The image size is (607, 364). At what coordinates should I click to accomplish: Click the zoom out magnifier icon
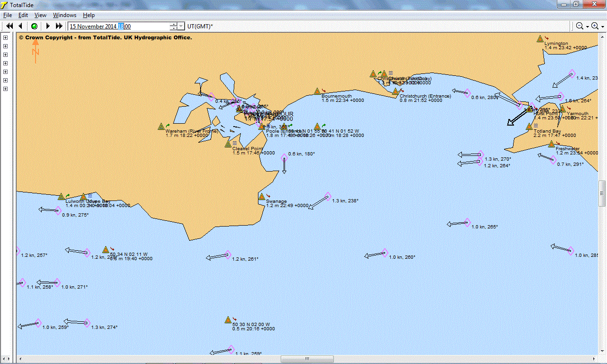(579, 26)
